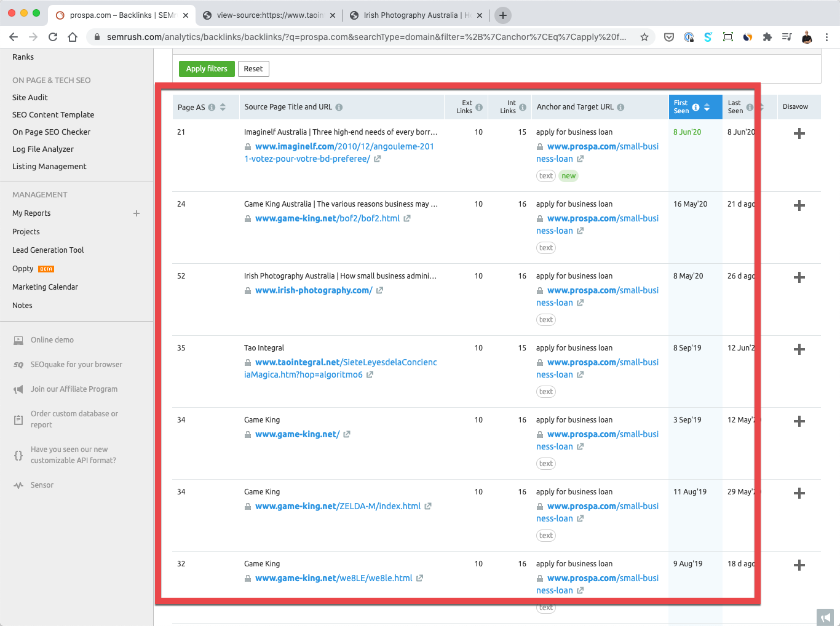Open the browser home page icon
The width and height of the screenshot is (840, 626).
73,37
